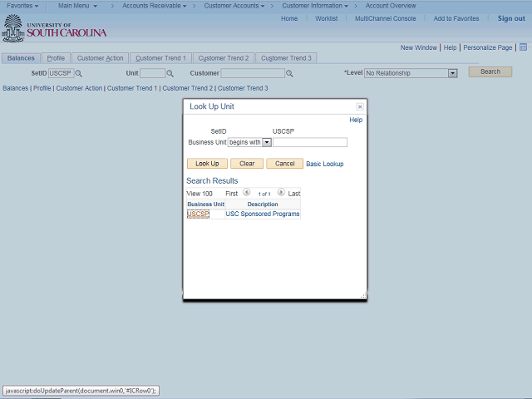Screen dimensions: 532x399
Task: Click the Clear button
Action: (247, 164)
